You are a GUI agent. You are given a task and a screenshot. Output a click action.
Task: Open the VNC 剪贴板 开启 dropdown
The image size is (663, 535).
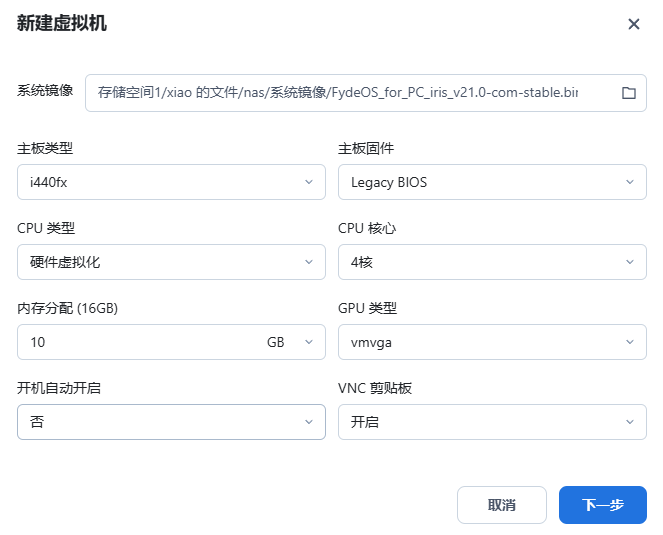click(x=492, y=422)
